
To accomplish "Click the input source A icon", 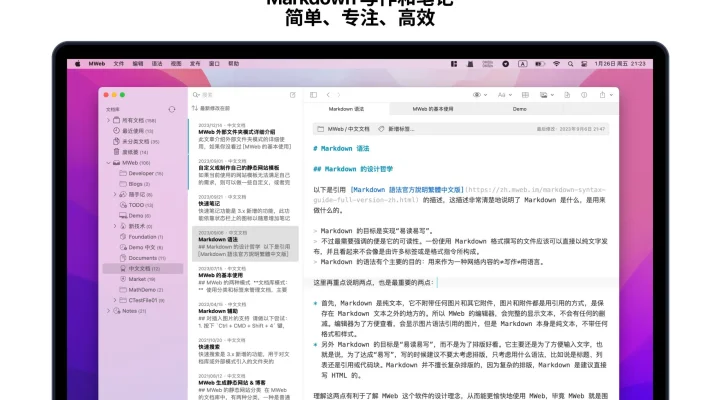I will pyautogui.click(x=523, y=64).
